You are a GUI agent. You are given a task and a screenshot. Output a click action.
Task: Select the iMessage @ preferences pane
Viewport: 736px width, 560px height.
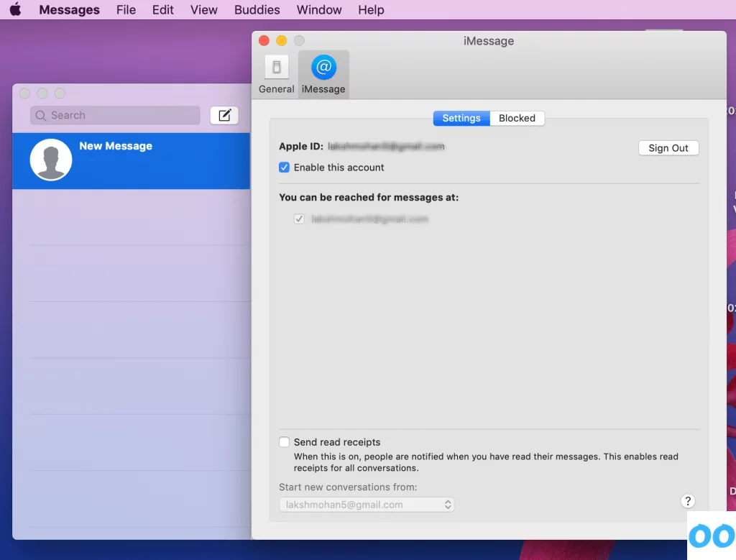click(x=323, y=75)
